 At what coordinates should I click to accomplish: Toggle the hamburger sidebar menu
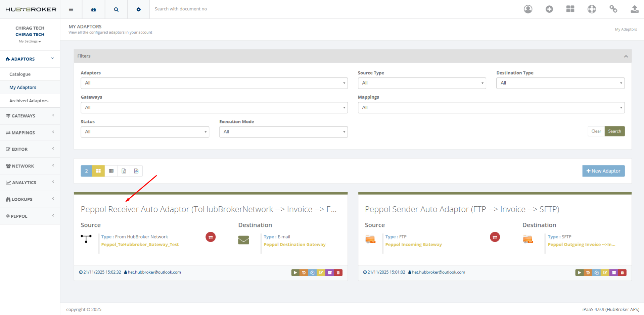71,9
